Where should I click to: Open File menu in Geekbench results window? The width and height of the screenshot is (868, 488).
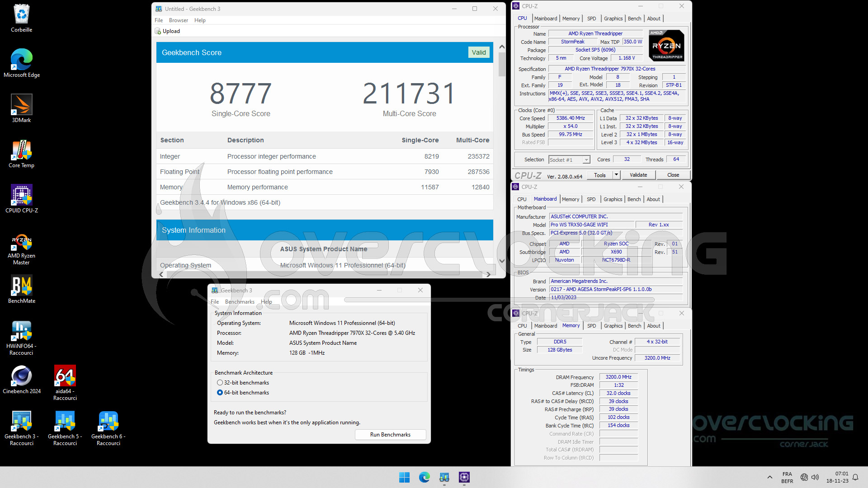tap(159, 20)
